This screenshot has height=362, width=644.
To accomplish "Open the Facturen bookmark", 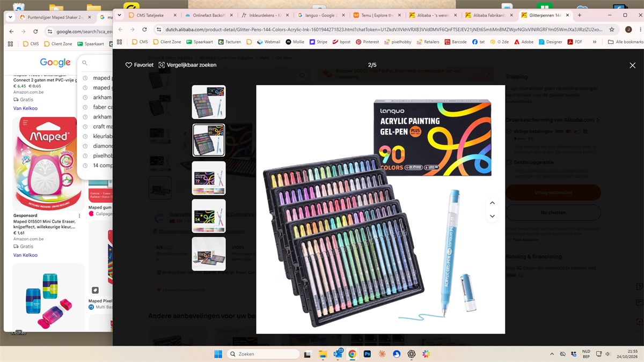I will (230, 42).
